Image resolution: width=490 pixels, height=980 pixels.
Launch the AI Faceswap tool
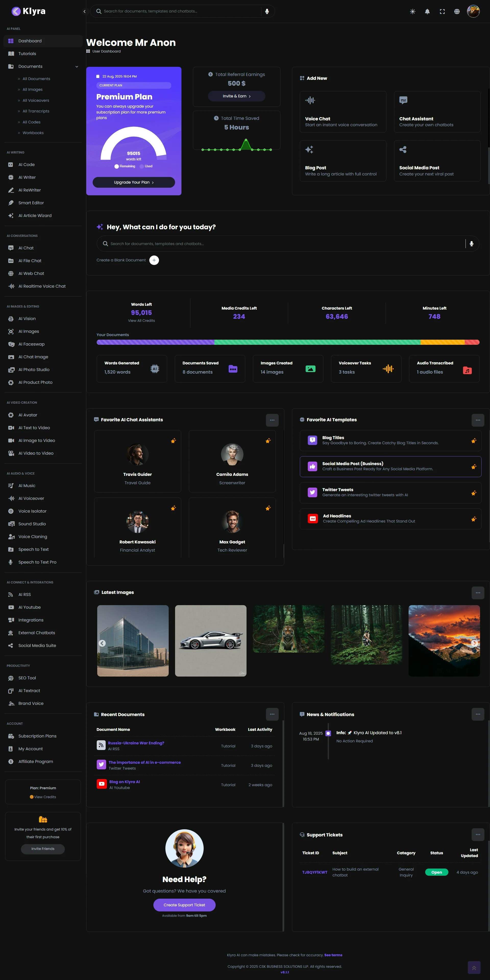click(31, 344)
